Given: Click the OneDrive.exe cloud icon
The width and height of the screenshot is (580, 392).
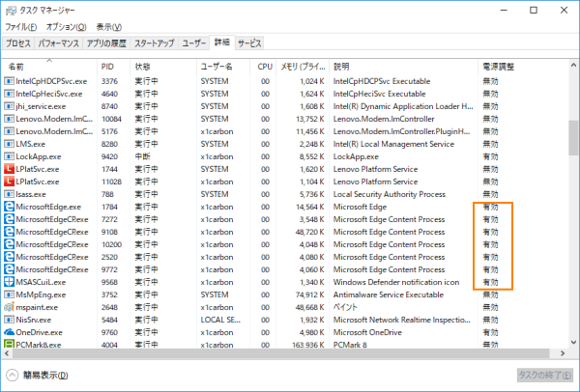Looking at the screenshot, I should tap(10, 331).
